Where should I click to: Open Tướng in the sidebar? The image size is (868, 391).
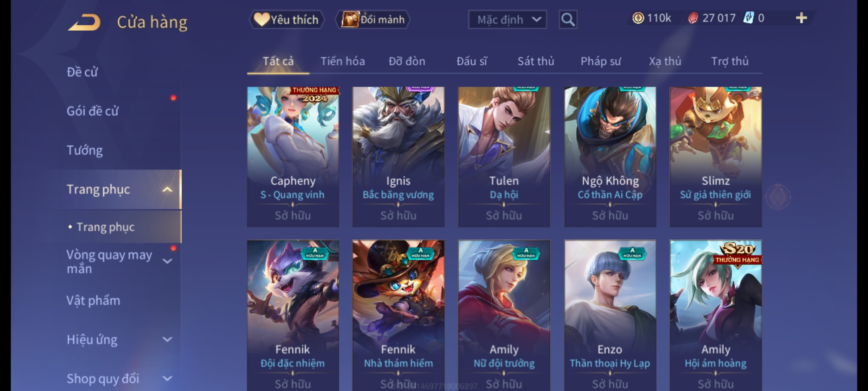(x=85, y=150)
